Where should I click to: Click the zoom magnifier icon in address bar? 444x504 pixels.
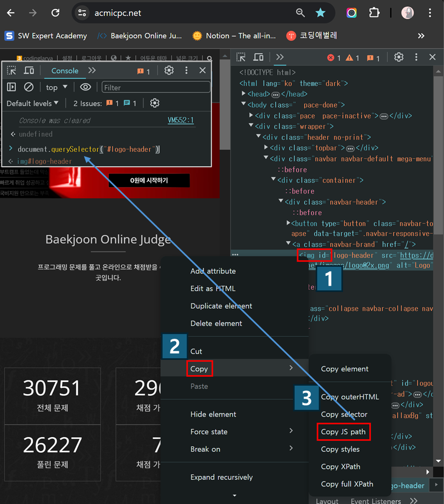point(300,13)
